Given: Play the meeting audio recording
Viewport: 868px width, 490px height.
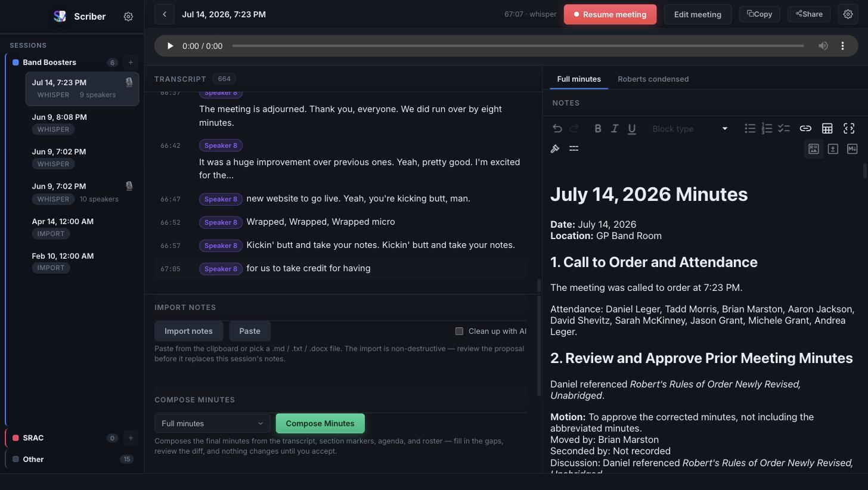Looking at the screenshot, I should pos(170,46).
